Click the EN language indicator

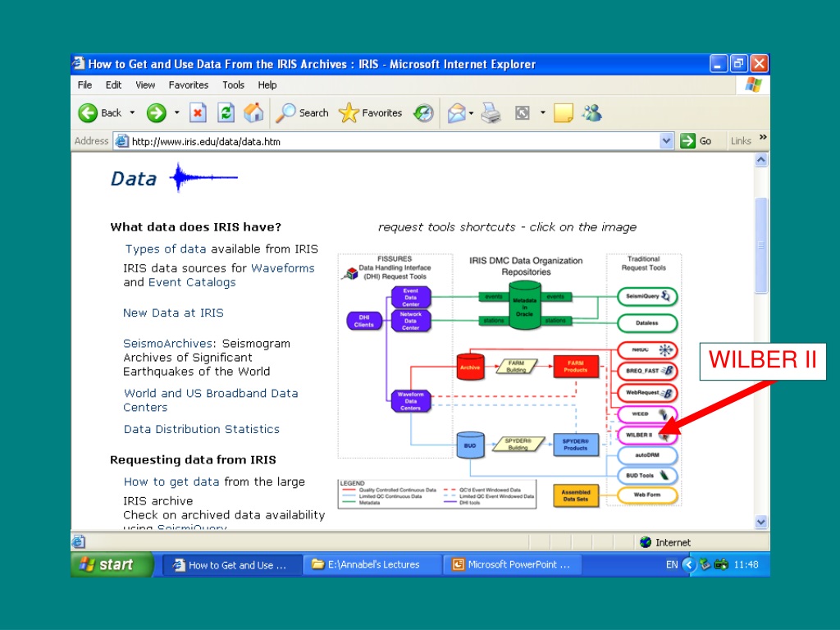point(672,564)
